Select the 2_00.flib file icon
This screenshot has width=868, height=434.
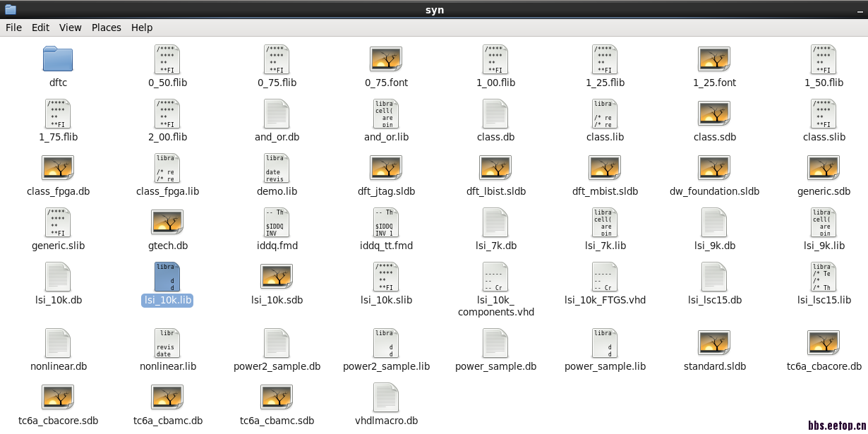click(167, 114)
